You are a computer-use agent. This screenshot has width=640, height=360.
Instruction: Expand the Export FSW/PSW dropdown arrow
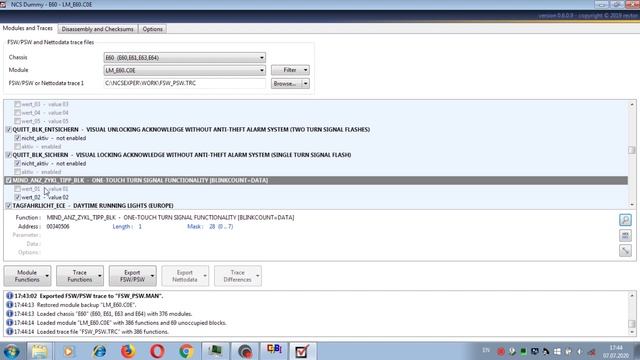[152, 276]
